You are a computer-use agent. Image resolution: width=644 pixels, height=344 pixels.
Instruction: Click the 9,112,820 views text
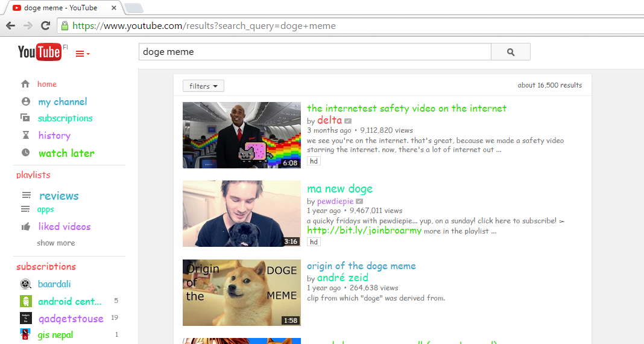tap(387, 130)
